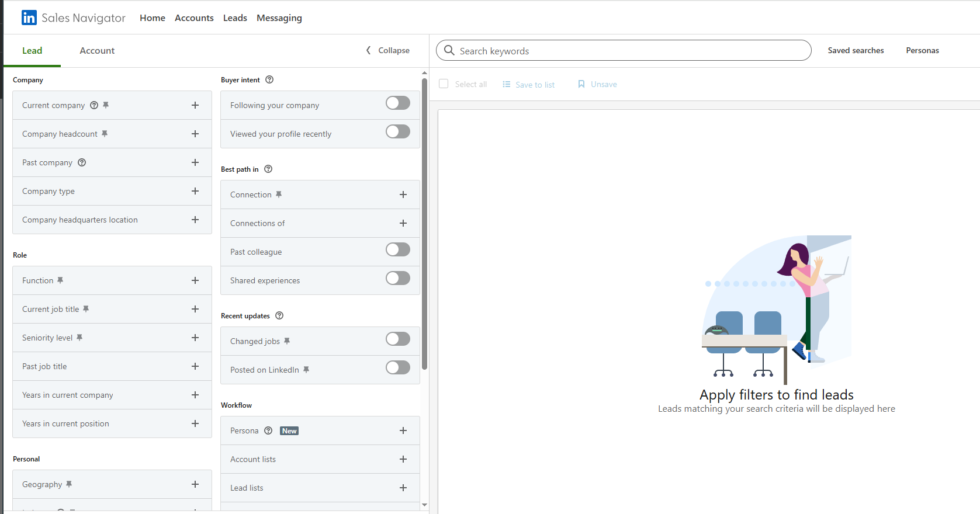This screenshot has height=514, width=980.
Task: Click the Buyer intent help icon
Action: click(269, 79)
